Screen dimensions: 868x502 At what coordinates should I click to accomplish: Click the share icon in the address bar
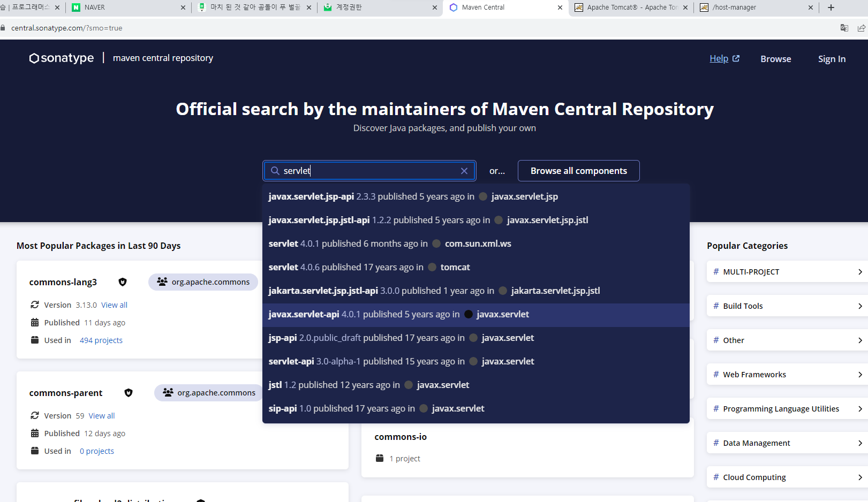click(861, 28)
